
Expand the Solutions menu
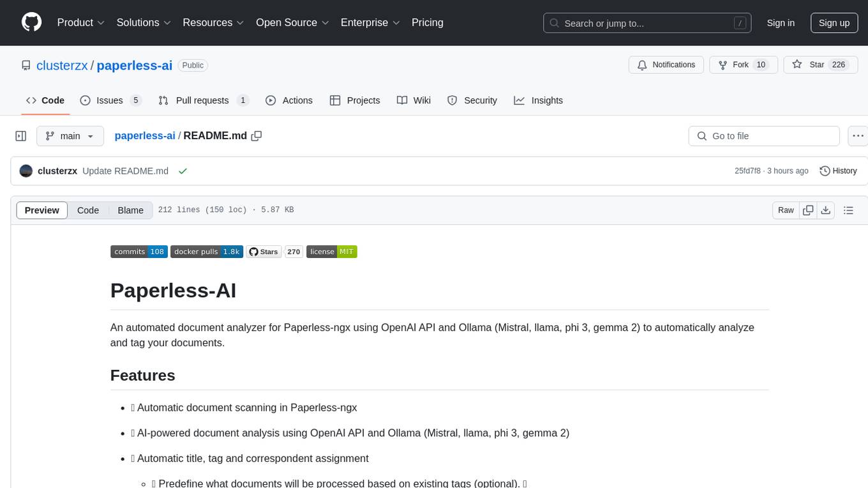coord(144,22)
